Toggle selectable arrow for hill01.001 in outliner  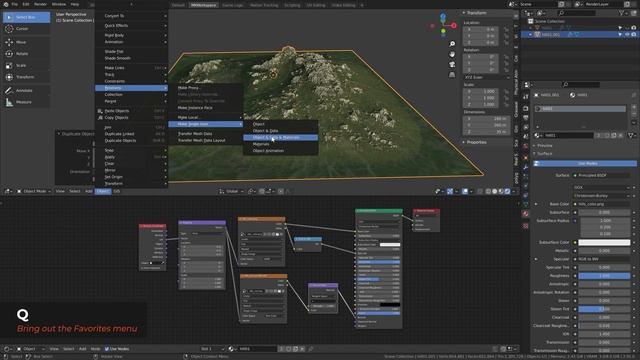click(x=620, y=35)
